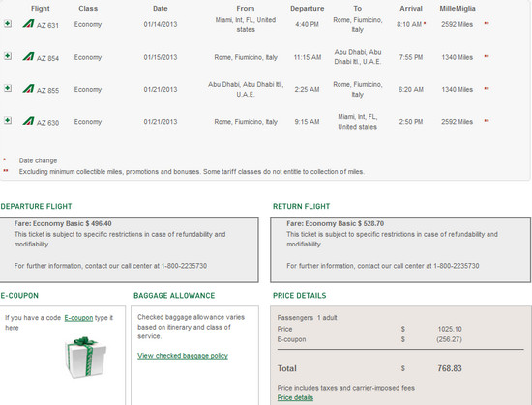Image resolution: width=532 pixels, height=405 pixels.
Task: Click departure time 4:40 PM
Action: (307, 24)
